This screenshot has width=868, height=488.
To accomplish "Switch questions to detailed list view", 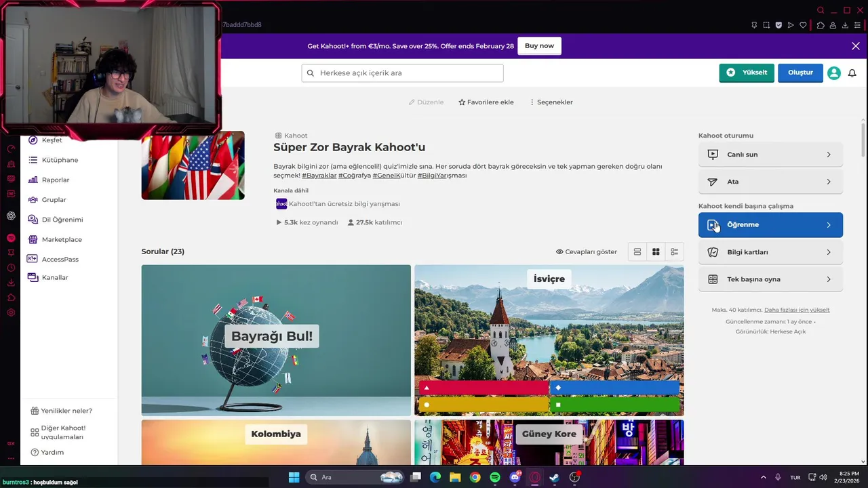I will (674, 251).
